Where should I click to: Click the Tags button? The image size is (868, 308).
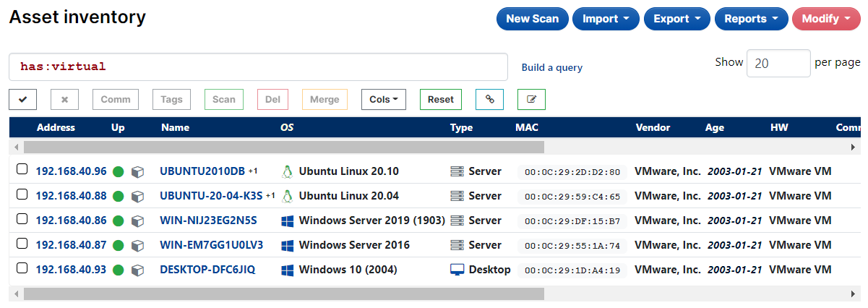pyautogui.click(x=171, y=100)
